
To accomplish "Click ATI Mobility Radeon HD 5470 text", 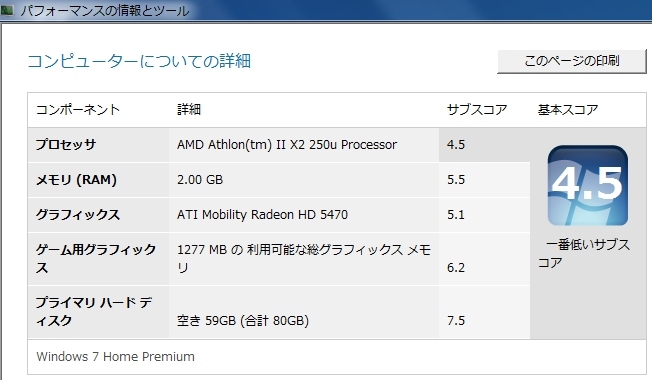I will (x=262, y=215).
